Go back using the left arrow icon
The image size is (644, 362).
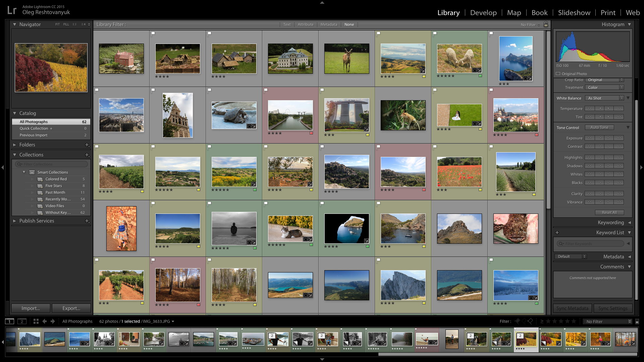[44, 321]
